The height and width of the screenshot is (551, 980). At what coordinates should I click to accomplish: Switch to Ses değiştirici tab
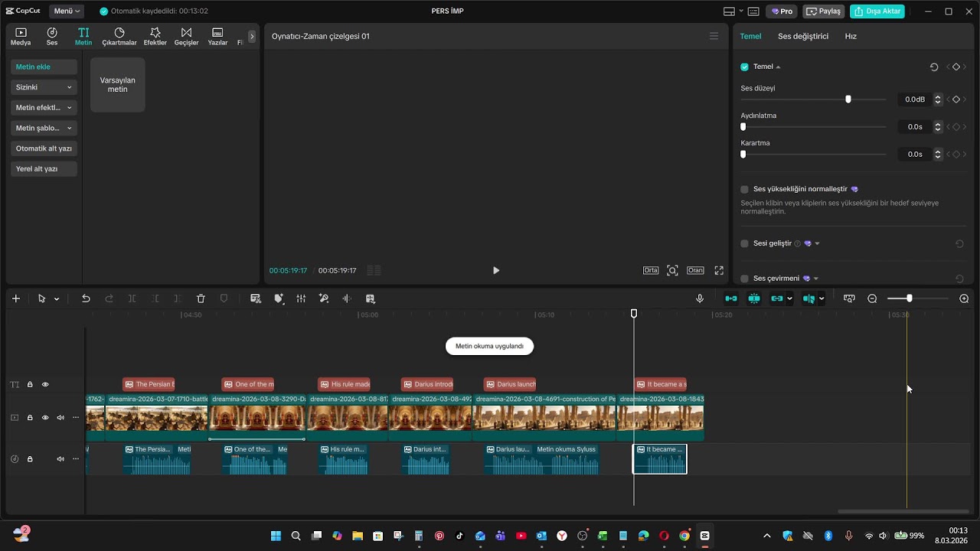803,36
